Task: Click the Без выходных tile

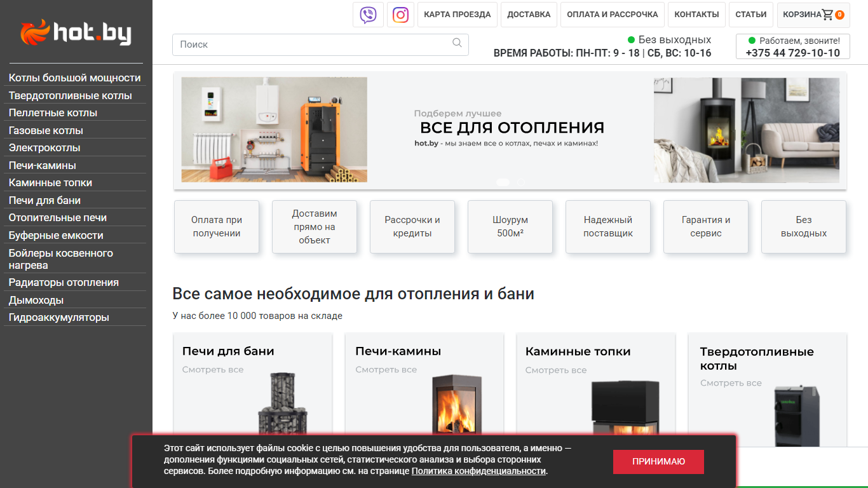Action: tap(804, 227)
